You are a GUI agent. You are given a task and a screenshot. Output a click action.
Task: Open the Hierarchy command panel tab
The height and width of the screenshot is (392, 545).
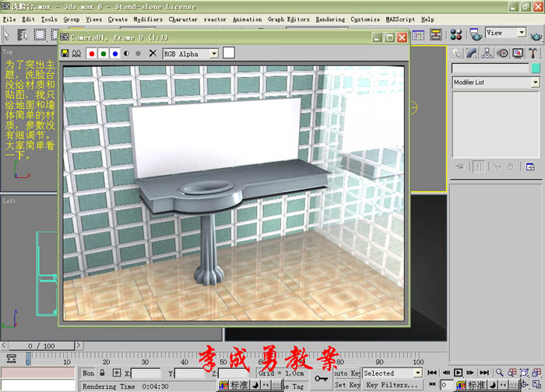[487, 53]
